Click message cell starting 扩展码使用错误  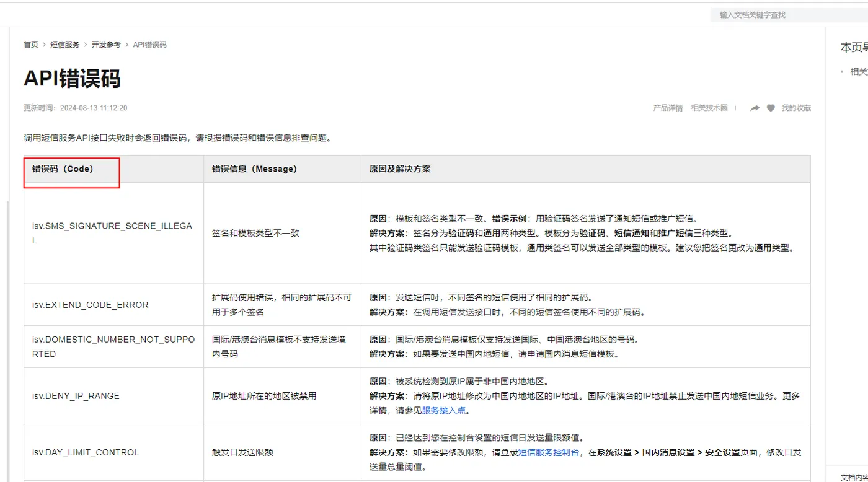(x=283, y=305)
